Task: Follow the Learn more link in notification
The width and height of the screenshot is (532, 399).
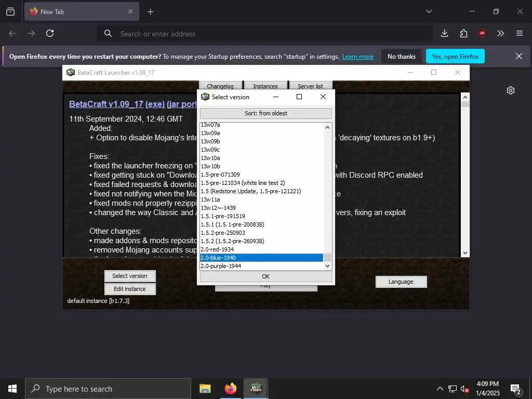Action: pos(357,57)
